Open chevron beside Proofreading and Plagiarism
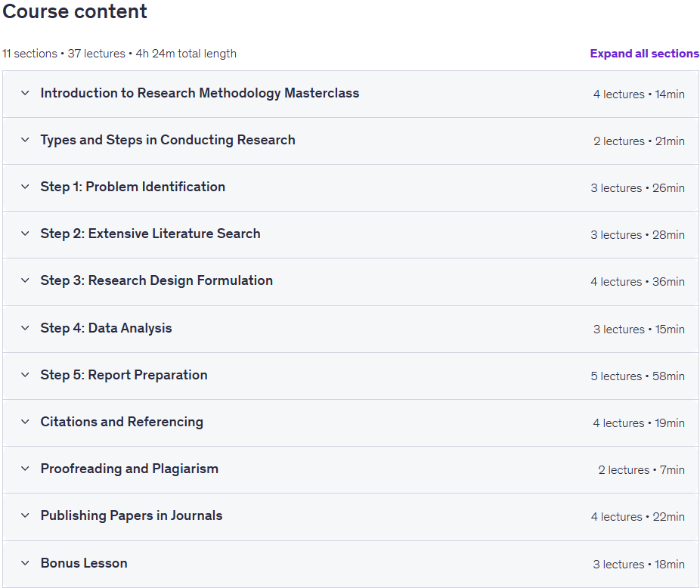This screenshot has width=700, height=588. (x=26, y=469)
